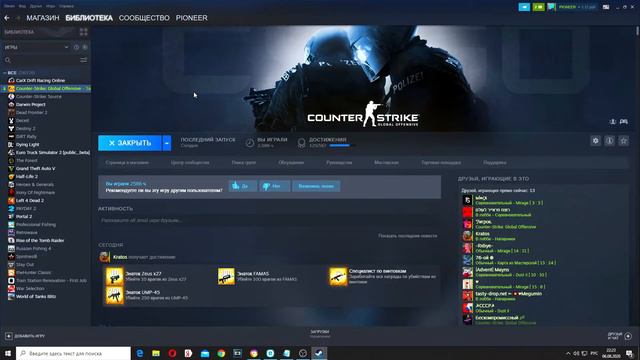
Task: Collapse the All games list section
Action: (x=4, y=73)
